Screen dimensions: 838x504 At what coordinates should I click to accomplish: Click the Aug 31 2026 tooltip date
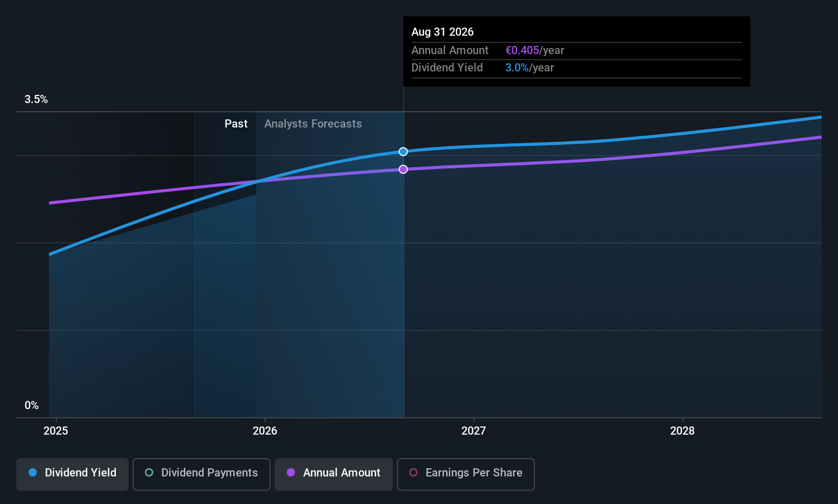[x=442, y=32]
